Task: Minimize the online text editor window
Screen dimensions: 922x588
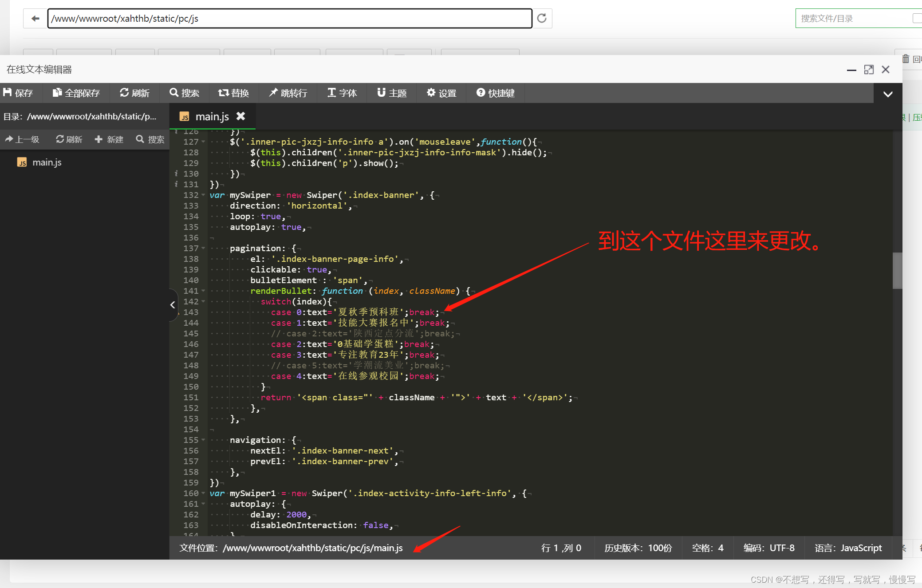Action: click(851, 70)
